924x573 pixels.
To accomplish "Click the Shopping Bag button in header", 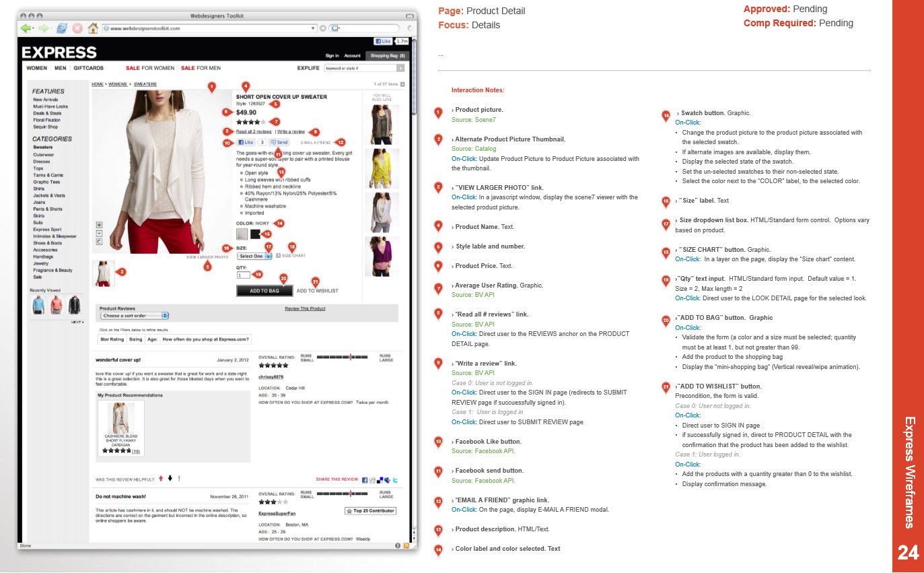I will click(x=388, y=56).
